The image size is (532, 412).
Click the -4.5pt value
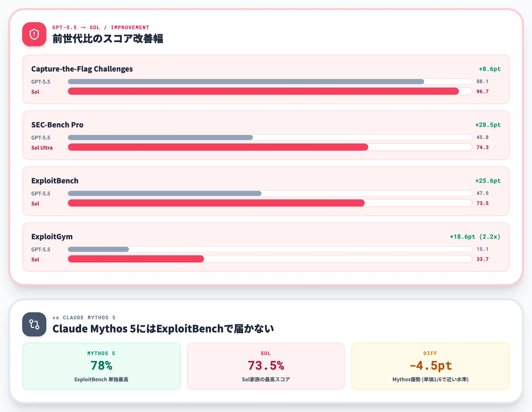point(430,366)
